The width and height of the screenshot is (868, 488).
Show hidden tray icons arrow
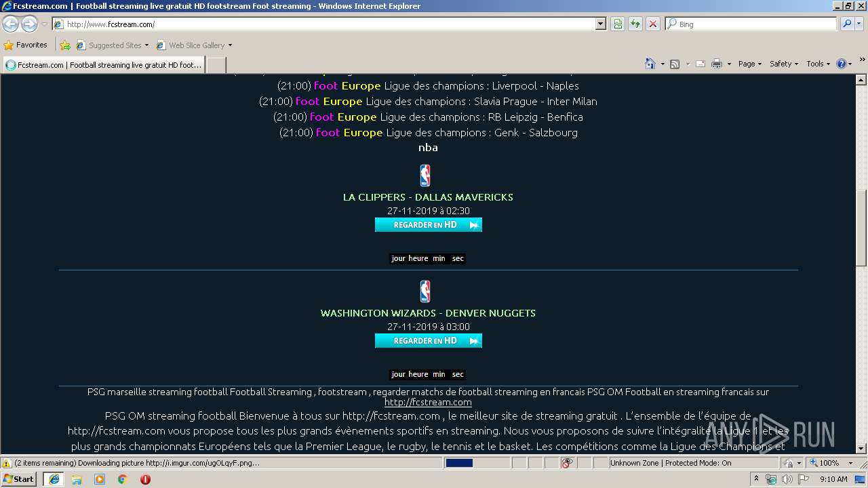[x=756, y=479]
